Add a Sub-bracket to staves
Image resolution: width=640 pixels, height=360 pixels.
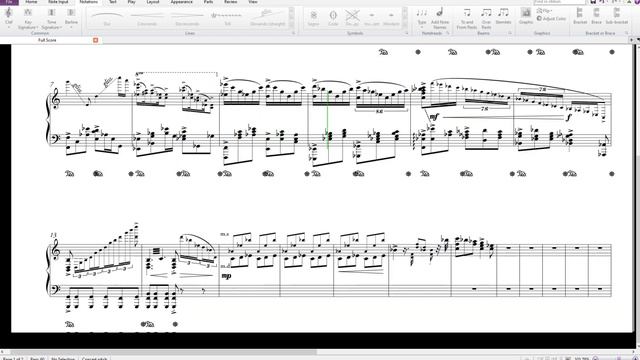tap(617, 16)
